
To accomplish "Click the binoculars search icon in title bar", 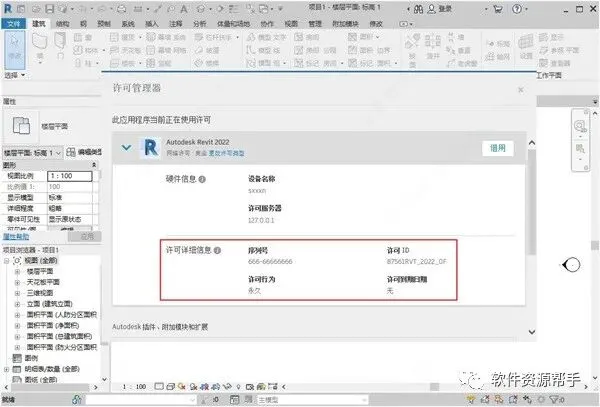I will (x=418, y=9).
